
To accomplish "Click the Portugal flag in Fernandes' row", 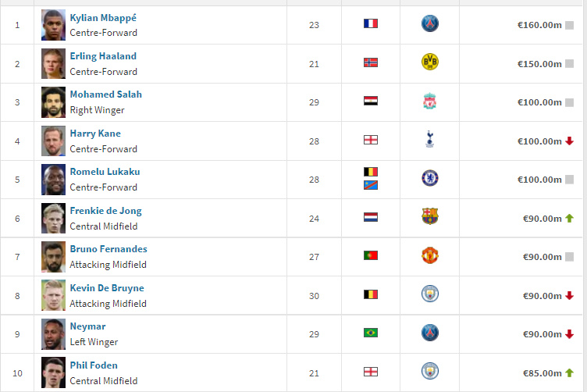I will point(371,255).
